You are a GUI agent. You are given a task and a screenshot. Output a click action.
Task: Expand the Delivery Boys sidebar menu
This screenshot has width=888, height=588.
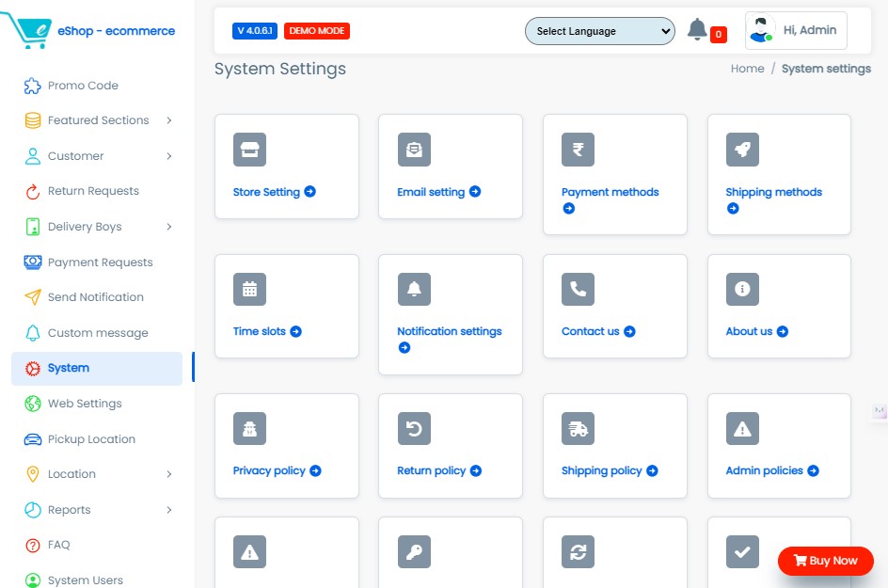click(98, 227)
